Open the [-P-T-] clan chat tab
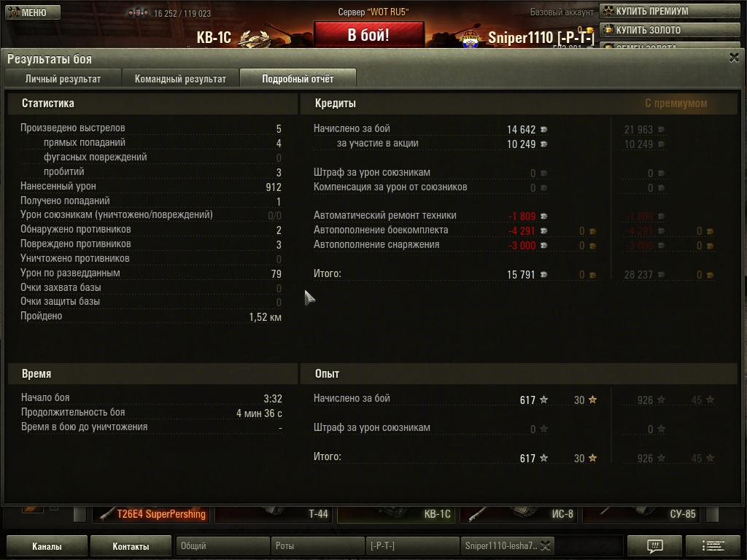The width and height of the screenshot is (747, 560). tap(413, 545)
